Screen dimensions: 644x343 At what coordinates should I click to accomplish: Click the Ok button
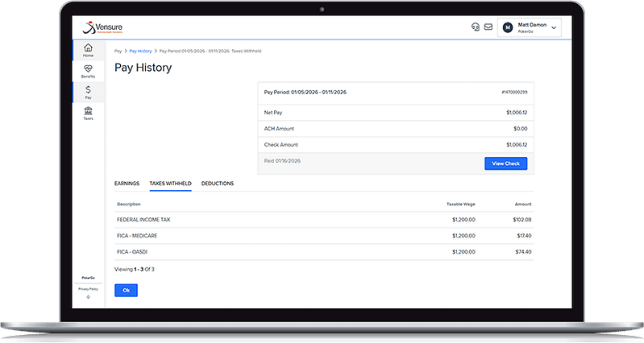(x=126, y=291)
